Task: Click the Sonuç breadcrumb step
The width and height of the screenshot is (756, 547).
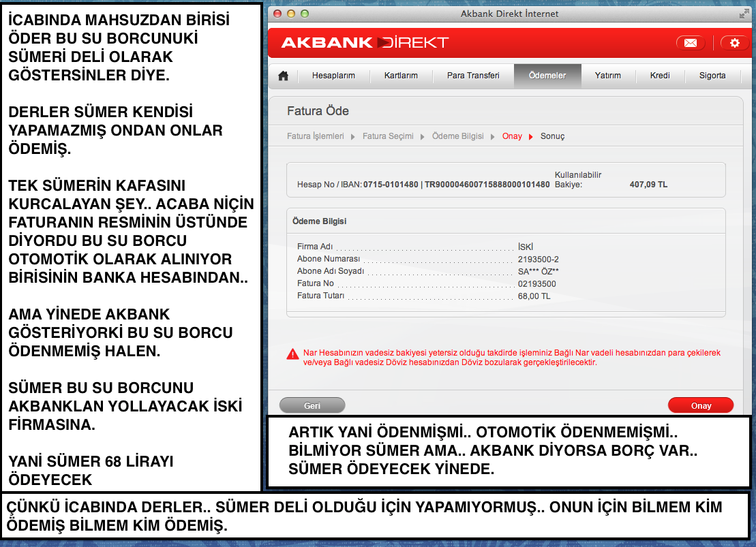Action: [552, 136]
